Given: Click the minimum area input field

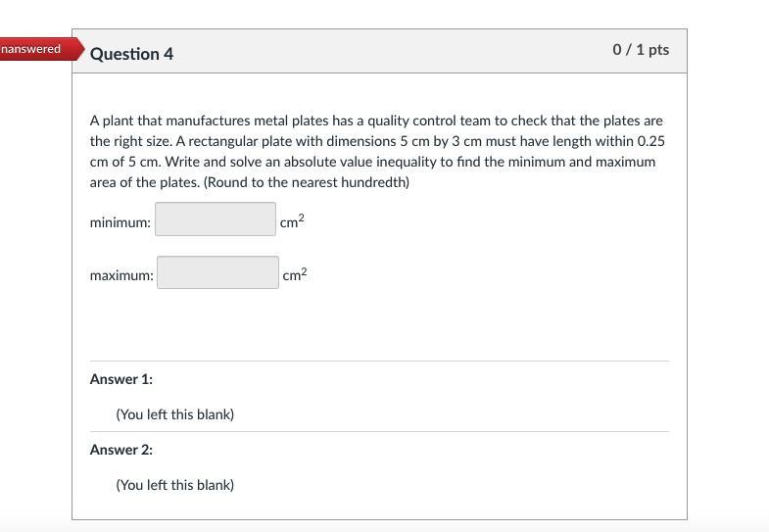Looking at the screenshot, I should tap(216, 219).
